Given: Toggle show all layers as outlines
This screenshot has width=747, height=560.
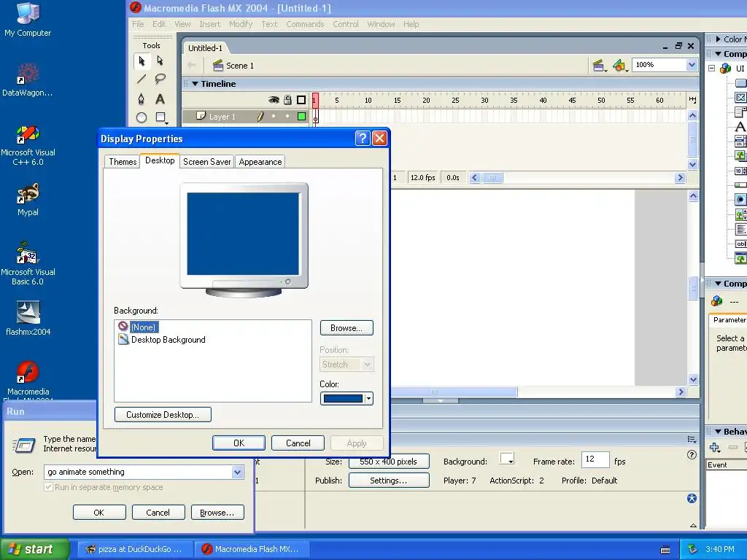Looking at the screenshot, I should click(x=301, y=100).
